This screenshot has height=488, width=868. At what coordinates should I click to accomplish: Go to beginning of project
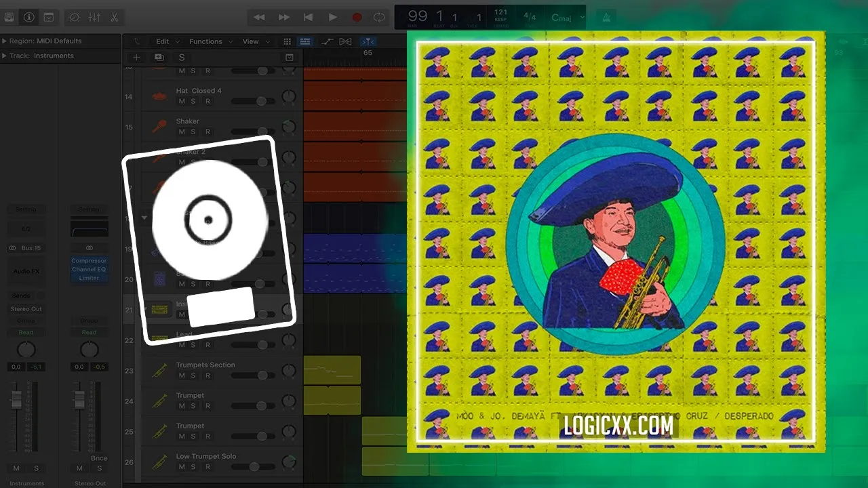pos(309,17)
